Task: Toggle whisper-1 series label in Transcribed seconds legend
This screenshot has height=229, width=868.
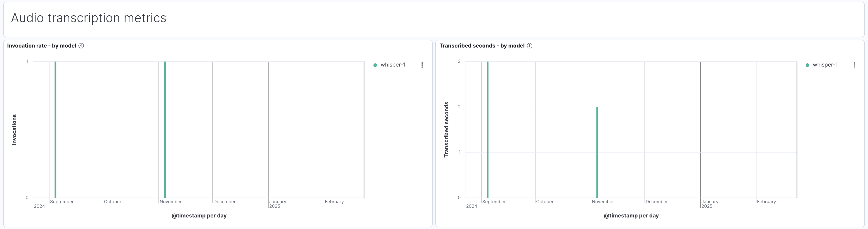Action: point(825,65)
